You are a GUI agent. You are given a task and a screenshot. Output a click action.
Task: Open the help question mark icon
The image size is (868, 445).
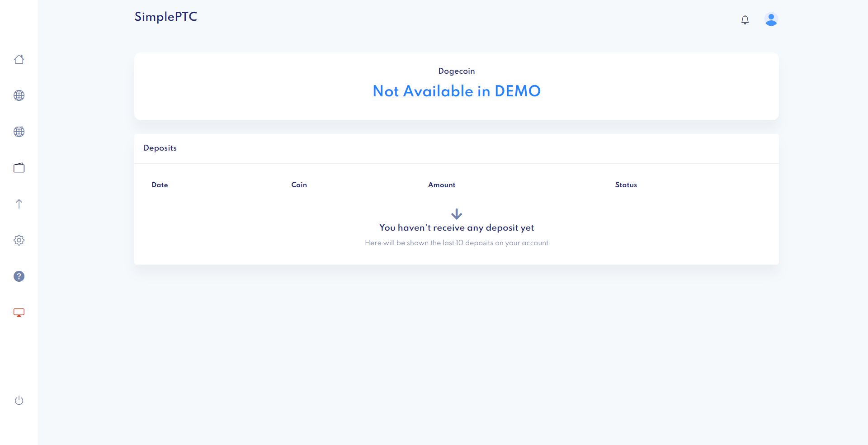coord(19,276)
